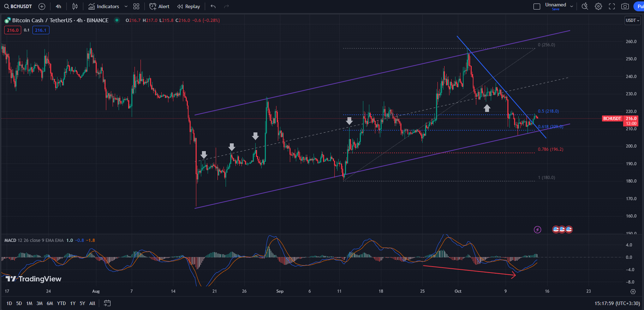Click the blue Publish button

click(639, 6)
